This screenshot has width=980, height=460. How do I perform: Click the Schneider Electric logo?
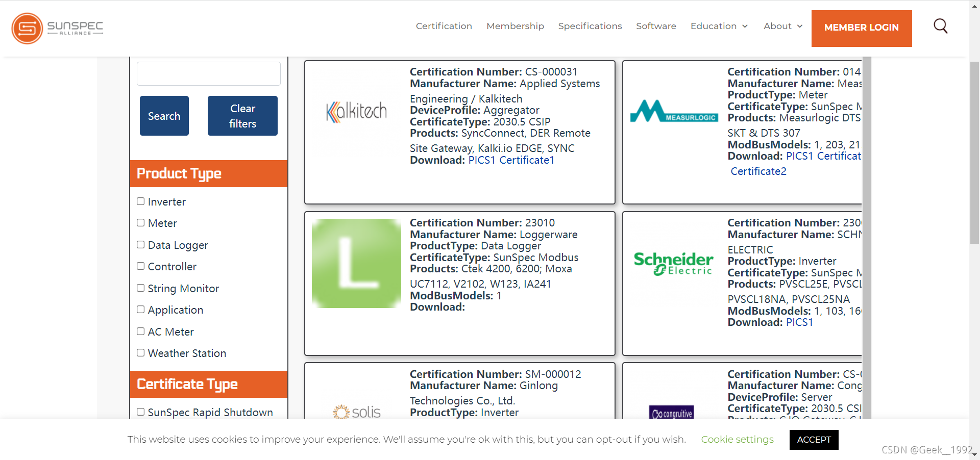(674, 263)
